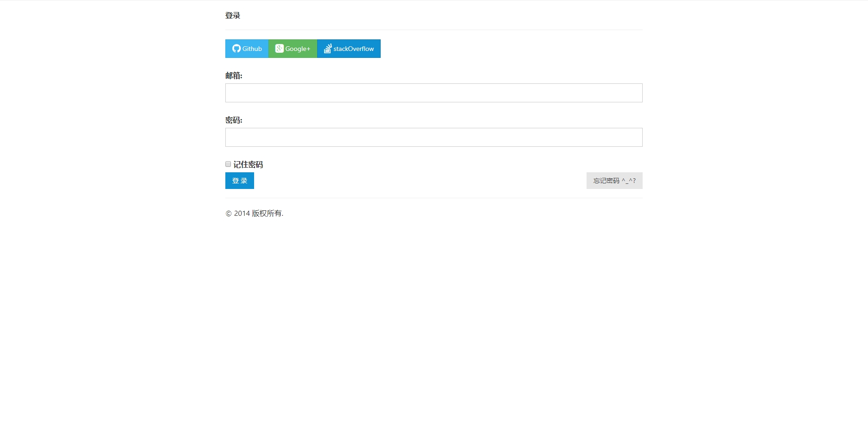Viewport: 868px width, 421px height.
Task: Tick the 记住密码 checkbox
Action: click(228, 164)
